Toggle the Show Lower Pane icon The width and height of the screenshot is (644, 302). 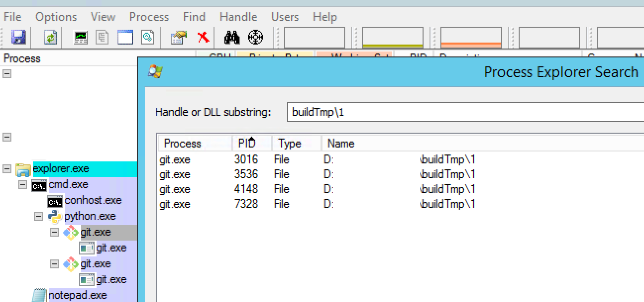(x=125, y=37)
